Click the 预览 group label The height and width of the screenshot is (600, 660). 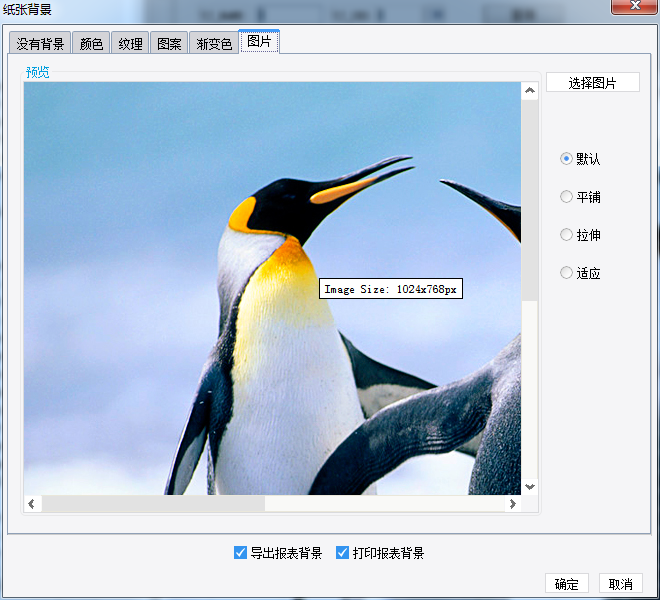tap(37, 72)
